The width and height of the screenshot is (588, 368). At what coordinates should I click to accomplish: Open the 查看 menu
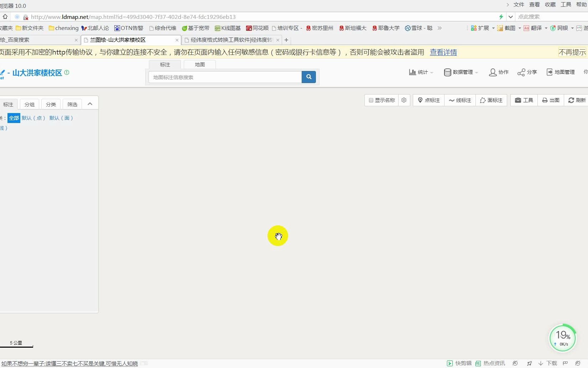point(534,5)
